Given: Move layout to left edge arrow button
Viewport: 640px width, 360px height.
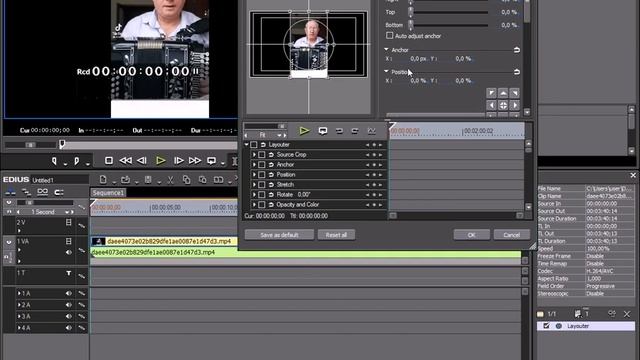Looking at the screenshot, I should pos(491,105).
